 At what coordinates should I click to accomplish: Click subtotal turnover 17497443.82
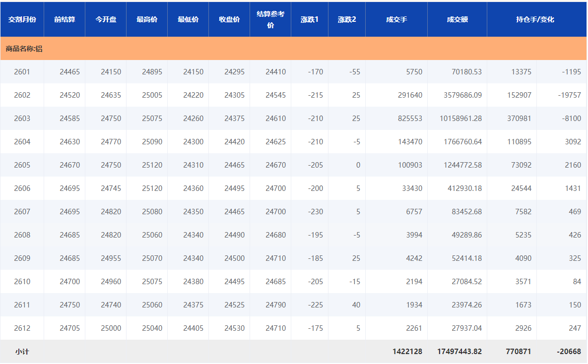pyautogui.click(x=459, y=352)
